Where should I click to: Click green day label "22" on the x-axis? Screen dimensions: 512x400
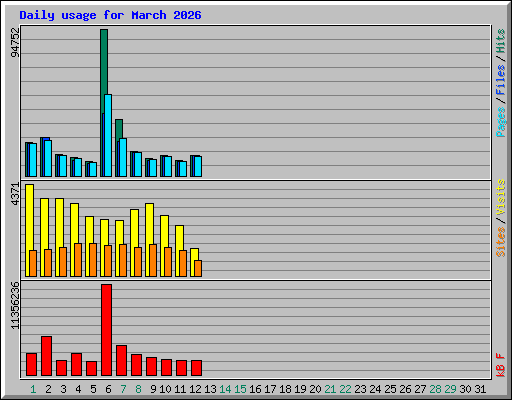pos(345,389)
